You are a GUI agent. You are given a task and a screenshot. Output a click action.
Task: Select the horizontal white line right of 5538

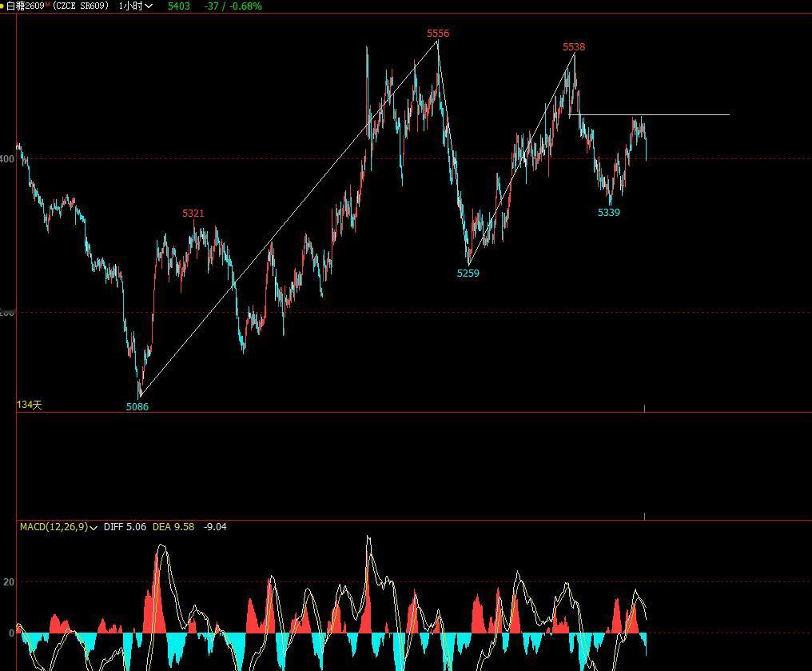pyautogui.click(x=650, y=114)
